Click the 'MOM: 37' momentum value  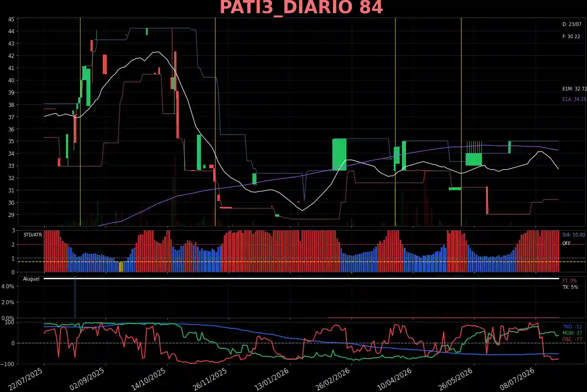click(572, 333)
